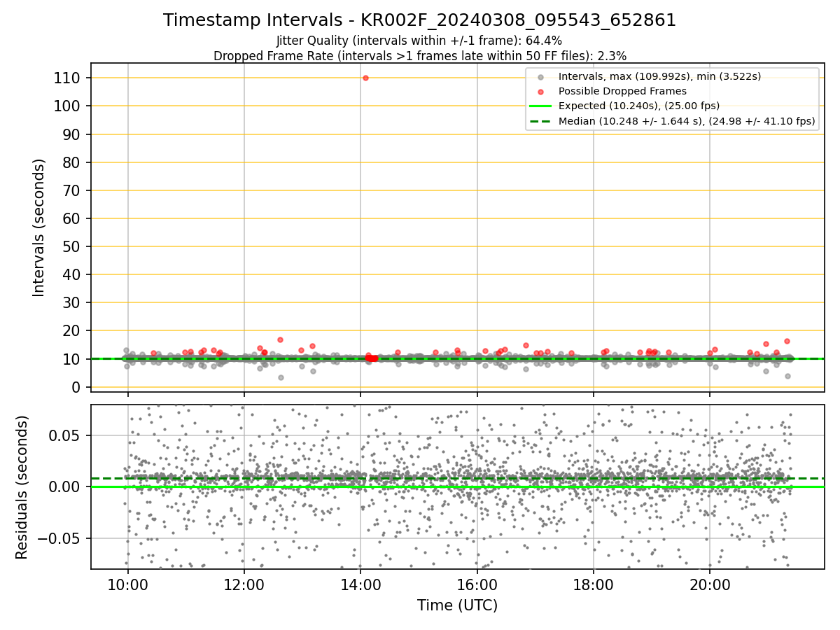Viewport: 840px width, 630px height.
Task: Click the 16:00 x-axis tick label
Action: (477, 585)
